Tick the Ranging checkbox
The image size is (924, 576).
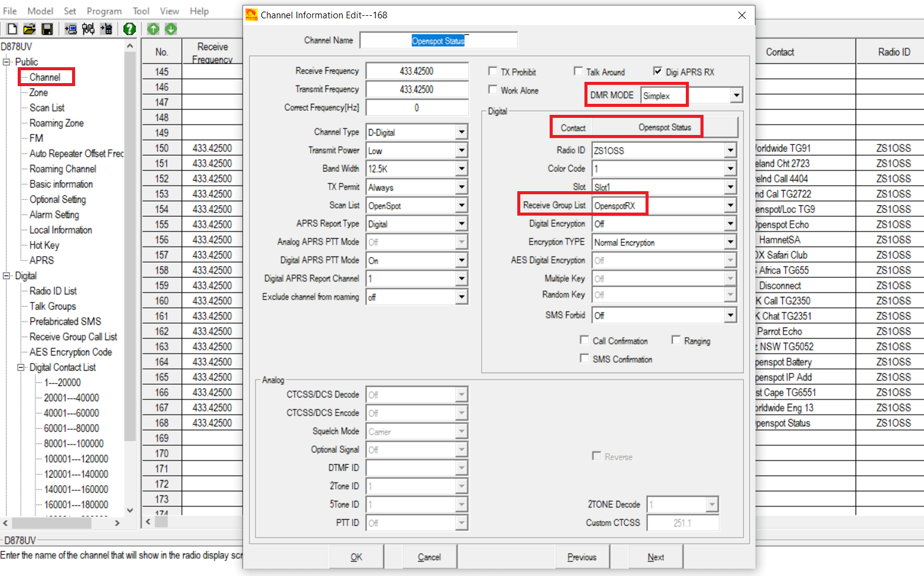pos(676,340)
